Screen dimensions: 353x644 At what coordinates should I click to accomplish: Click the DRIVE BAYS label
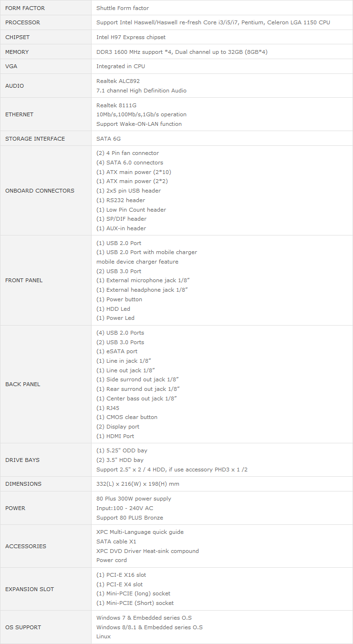pos(22,460)
